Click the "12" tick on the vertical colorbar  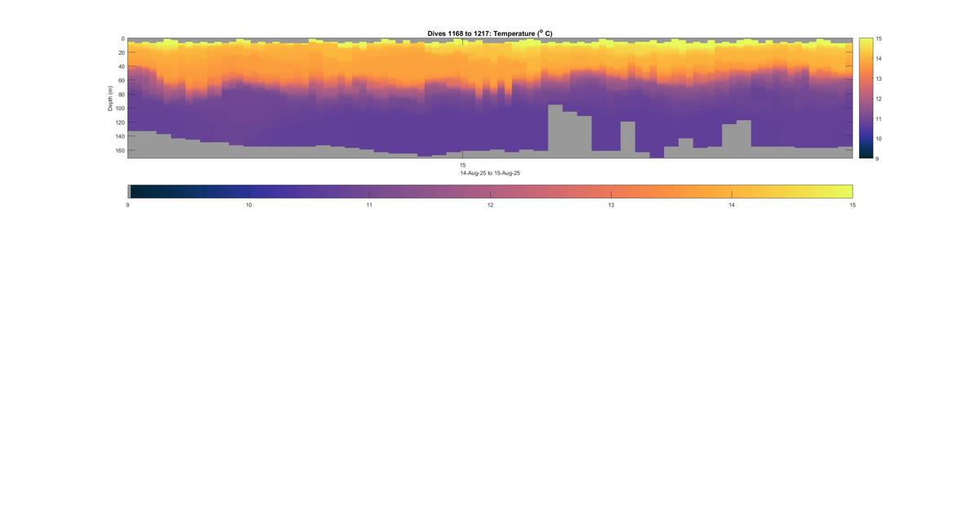[x=879, y=98]
